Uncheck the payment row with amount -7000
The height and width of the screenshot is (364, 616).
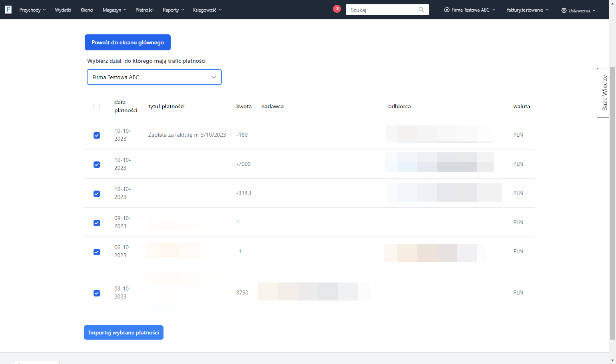pos(97,165)
